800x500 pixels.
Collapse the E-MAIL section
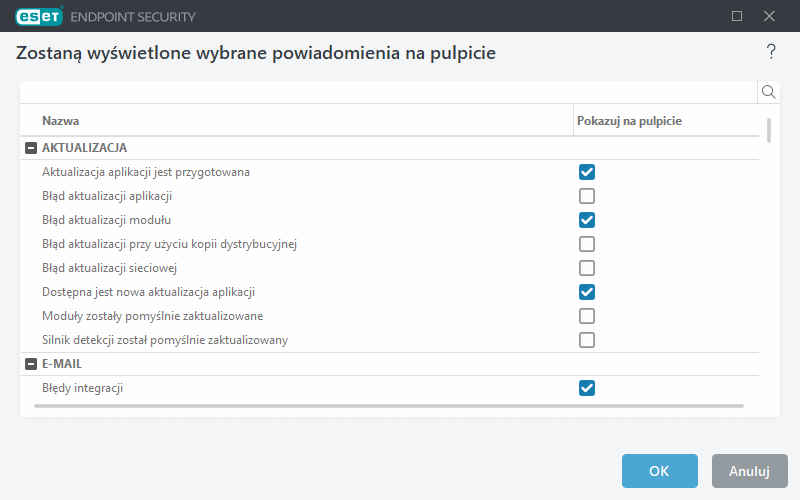30,364
